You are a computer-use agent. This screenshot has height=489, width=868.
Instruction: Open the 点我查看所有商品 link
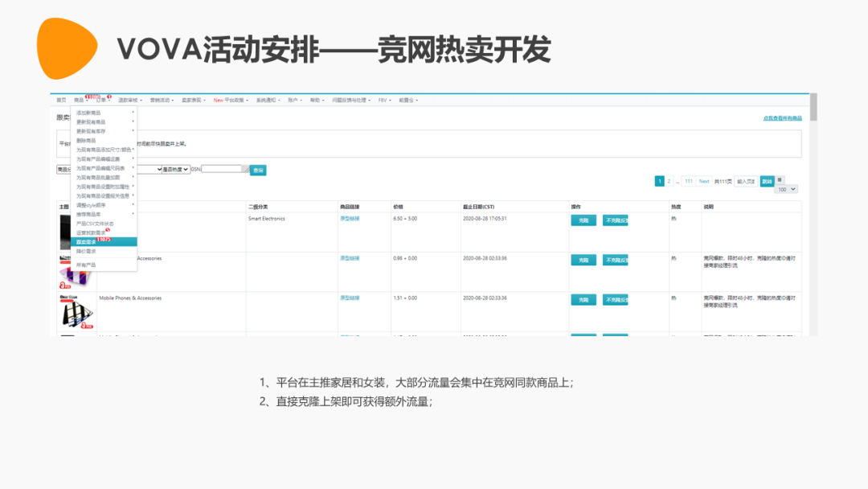[782, 118]
